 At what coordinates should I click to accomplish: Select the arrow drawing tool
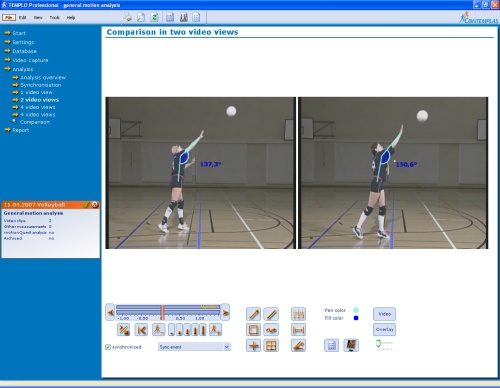pyautogui.click(x=253, y=314)
